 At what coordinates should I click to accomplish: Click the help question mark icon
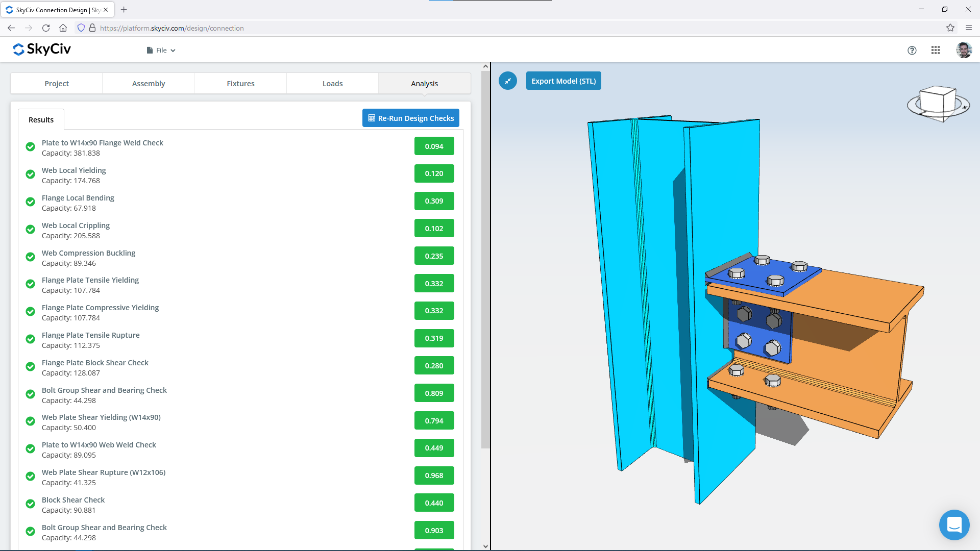click(912, 49)
